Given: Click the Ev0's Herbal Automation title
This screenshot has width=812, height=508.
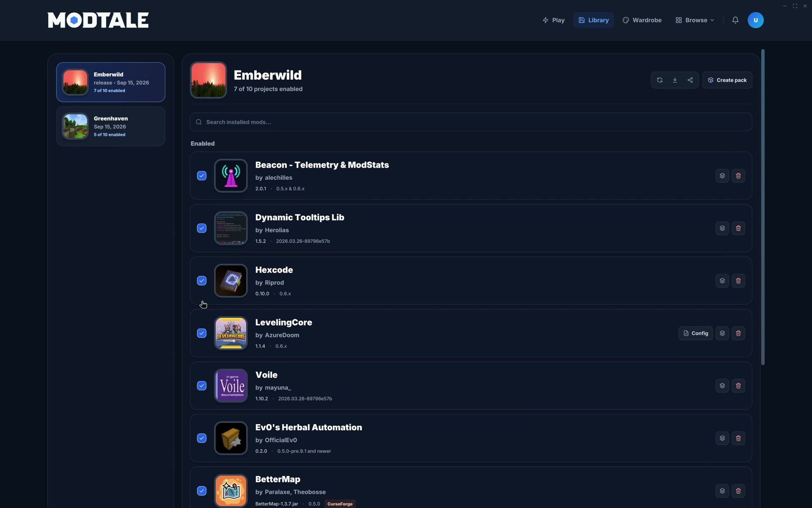Looking at the screenshot, I should [x=309, y=428].
